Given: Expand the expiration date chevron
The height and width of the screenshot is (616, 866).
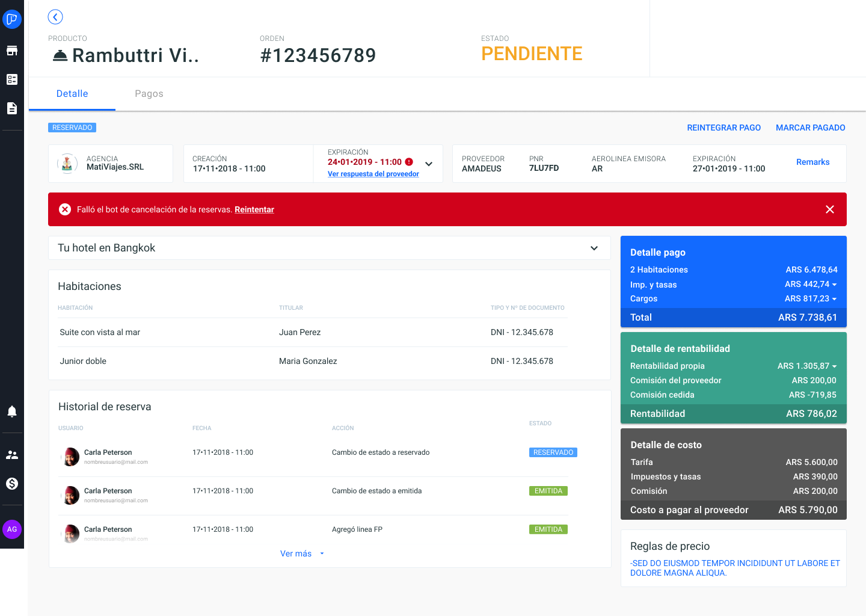Looking at the screenshot, I should [429, 164].
